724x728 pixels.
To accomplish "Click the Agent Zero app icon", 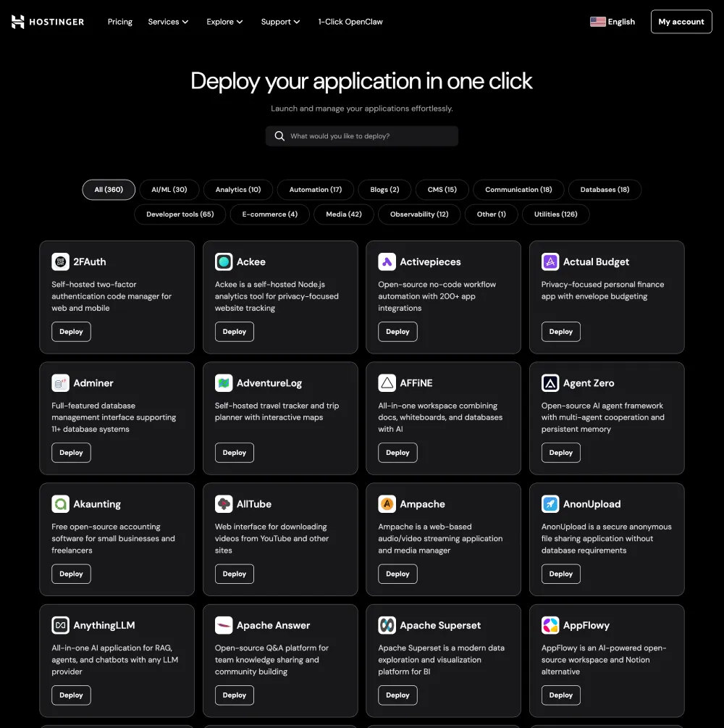I will (550, 383).
